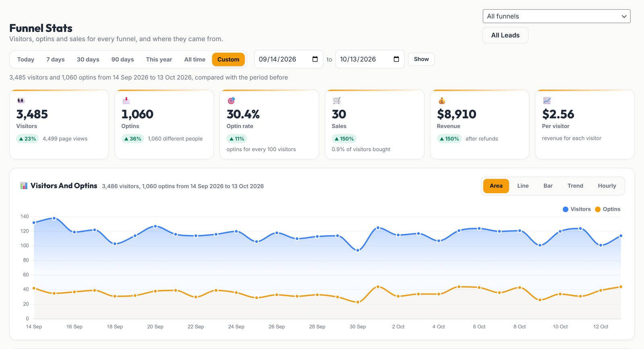Click the 4,499 page views text

point(65,139)
